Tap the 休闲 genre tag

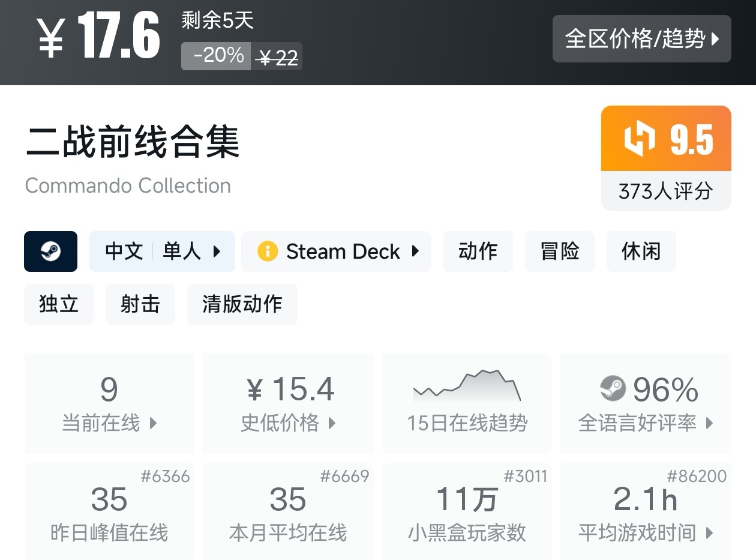(641, 251)
